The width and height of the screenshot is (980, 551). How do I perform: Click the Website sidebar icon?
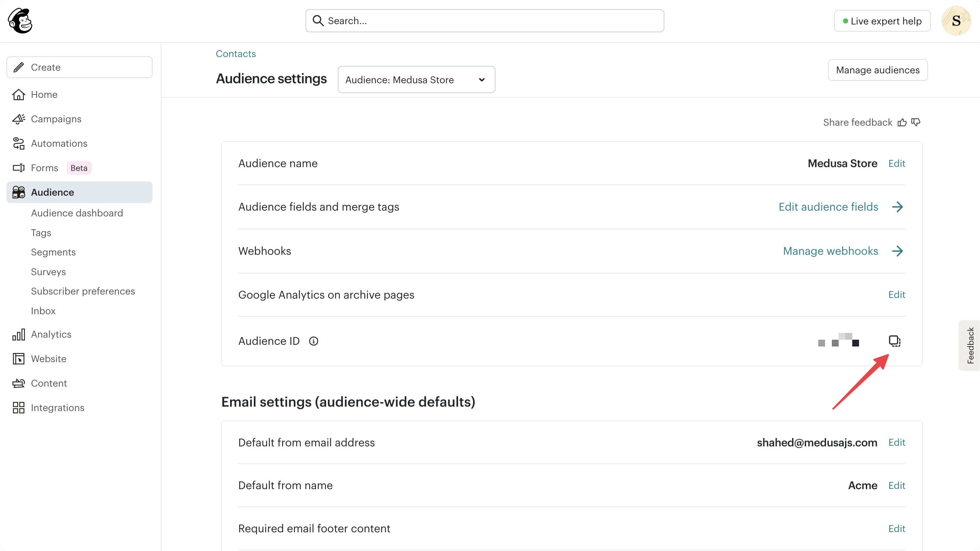click(18, 359)
